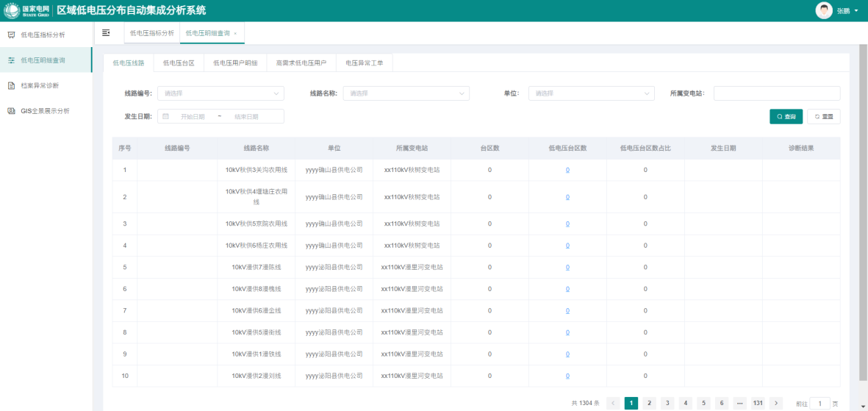Click the 线路名称 column header
The image size is (868, 411).
(257, 148)
